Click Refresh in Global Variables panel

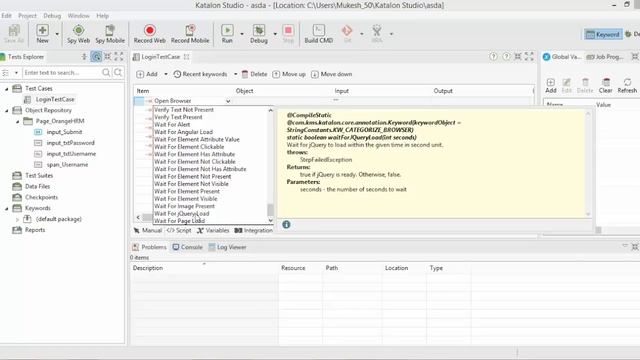[x=627, y=86]
